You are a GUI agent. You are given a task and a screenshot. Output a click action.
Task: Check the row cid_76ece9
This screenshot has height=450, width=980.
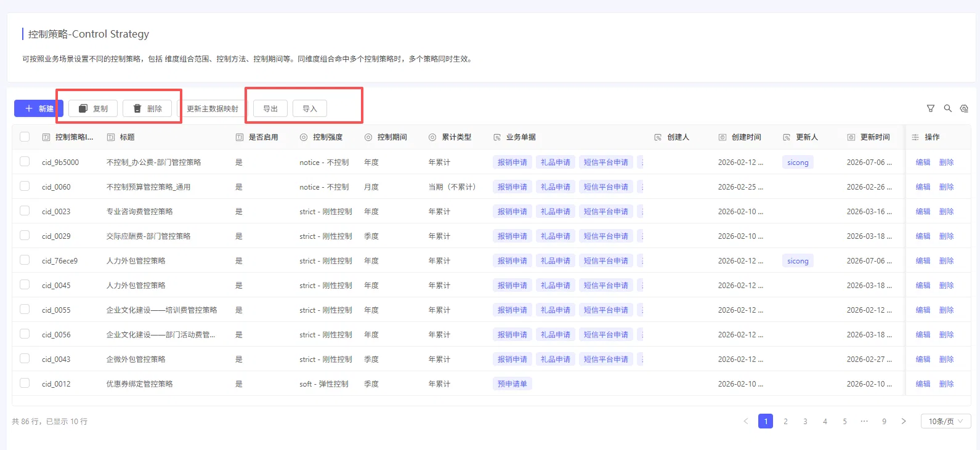(x=25, y=260)
